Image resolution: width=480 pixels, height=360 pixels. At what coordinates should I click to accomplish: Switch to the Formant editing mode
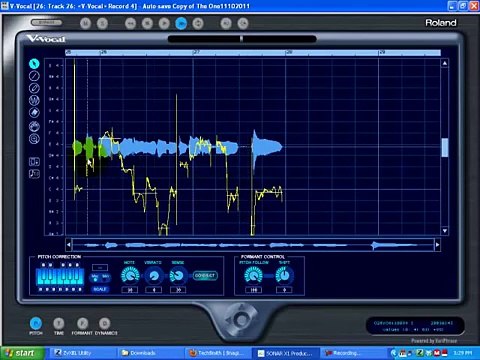(82, 323)
